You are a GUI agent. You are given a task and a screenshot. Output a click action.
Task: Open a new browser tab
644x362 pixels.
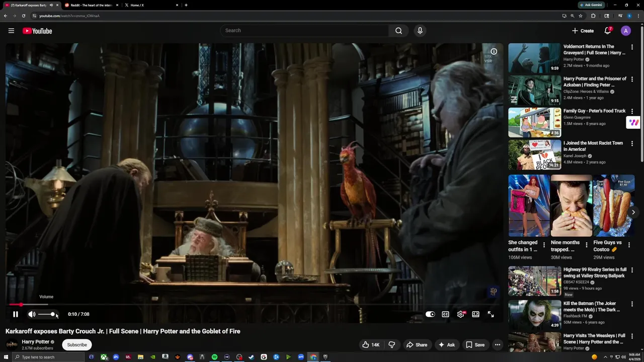click(x=186, y=5)
